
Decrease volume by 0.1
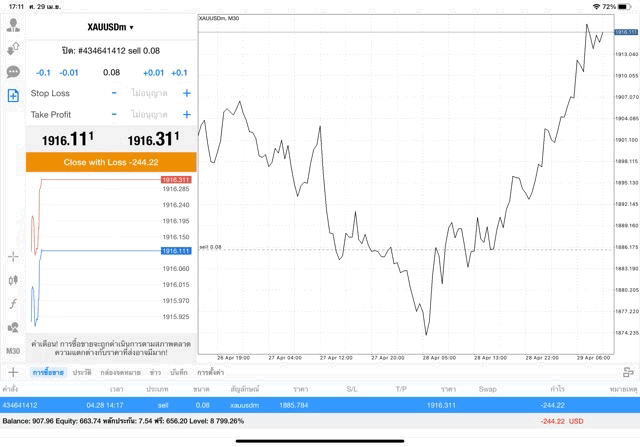click(43, 72)
